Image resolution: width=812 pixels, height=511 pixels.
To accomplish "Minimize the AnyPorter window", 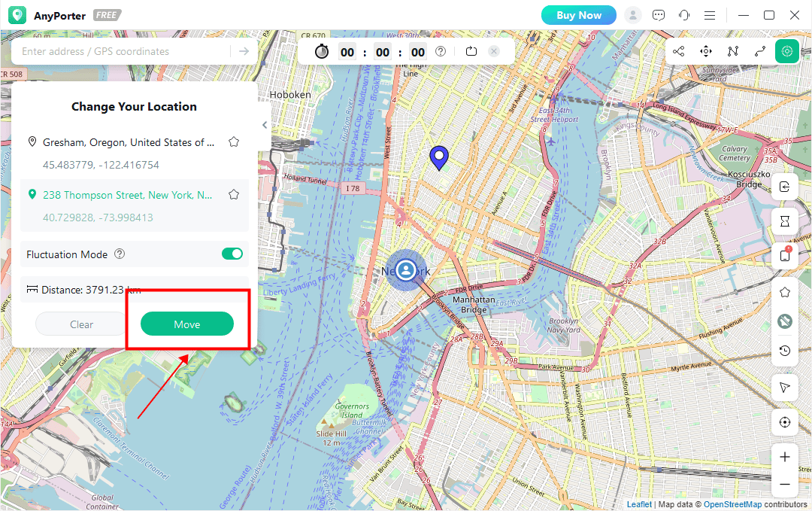I will (744, 15).
